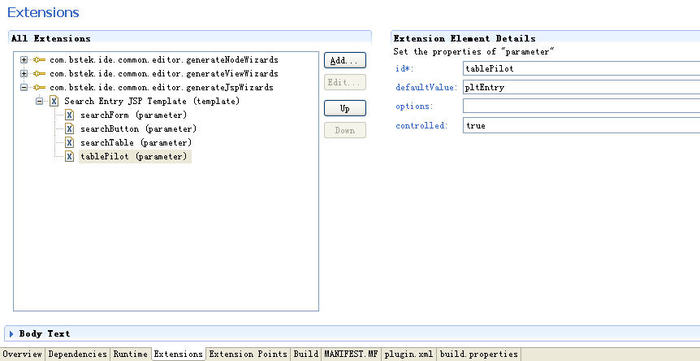
Task: Click the Extensions page title
Action: click(43, 12)
